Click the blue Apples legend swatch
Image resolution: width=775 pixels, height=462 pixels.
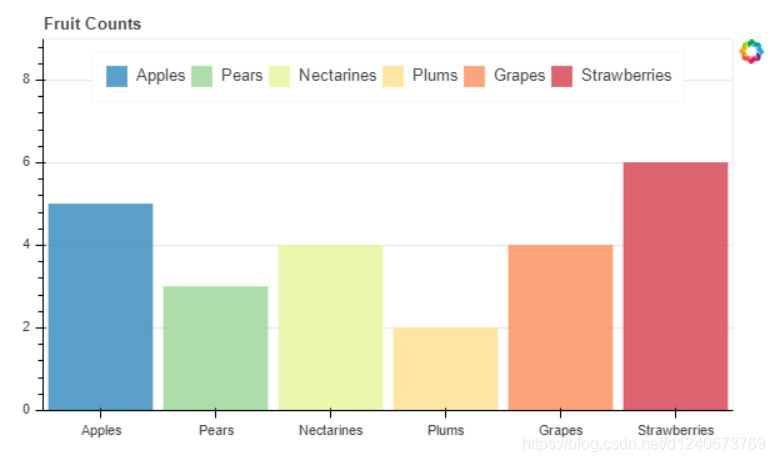click(x=117, y=76)
